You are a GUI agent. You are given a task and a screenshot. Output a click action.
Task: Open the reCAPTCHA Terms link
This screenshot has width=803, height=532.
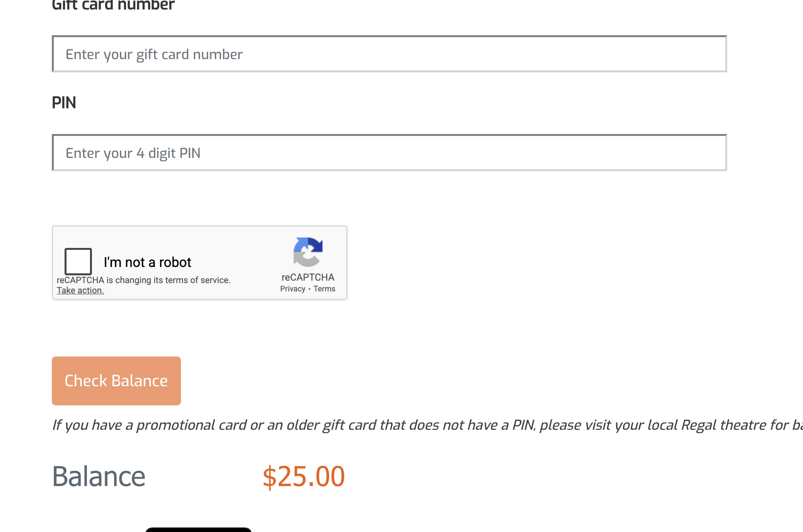[x=324, y=289]
